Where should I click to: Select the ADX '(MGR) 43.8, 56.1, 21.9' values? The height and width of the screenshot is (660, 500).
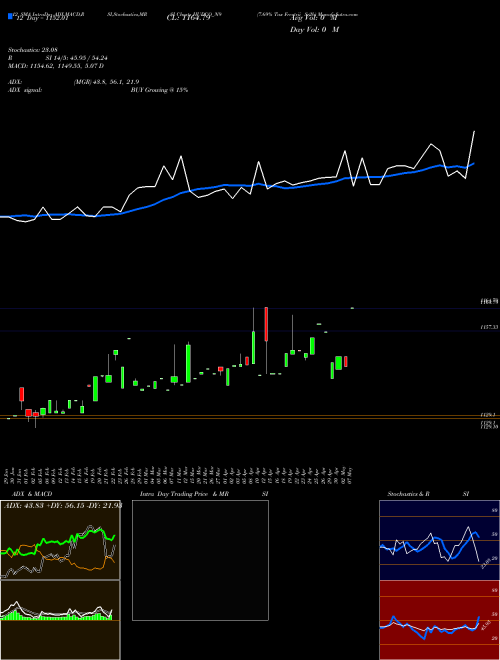coord(106,82)
